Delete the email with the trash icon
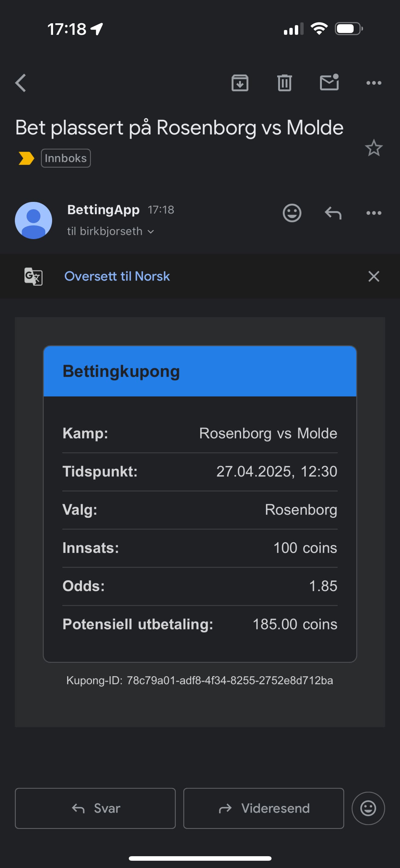This screenshot has width=400, height=868. 284,83
